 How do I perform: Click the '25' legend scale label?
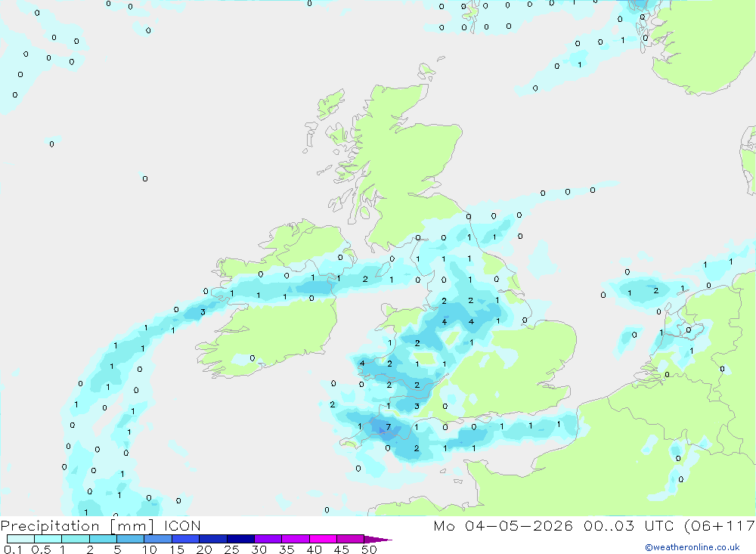click(x=231, y=549)
